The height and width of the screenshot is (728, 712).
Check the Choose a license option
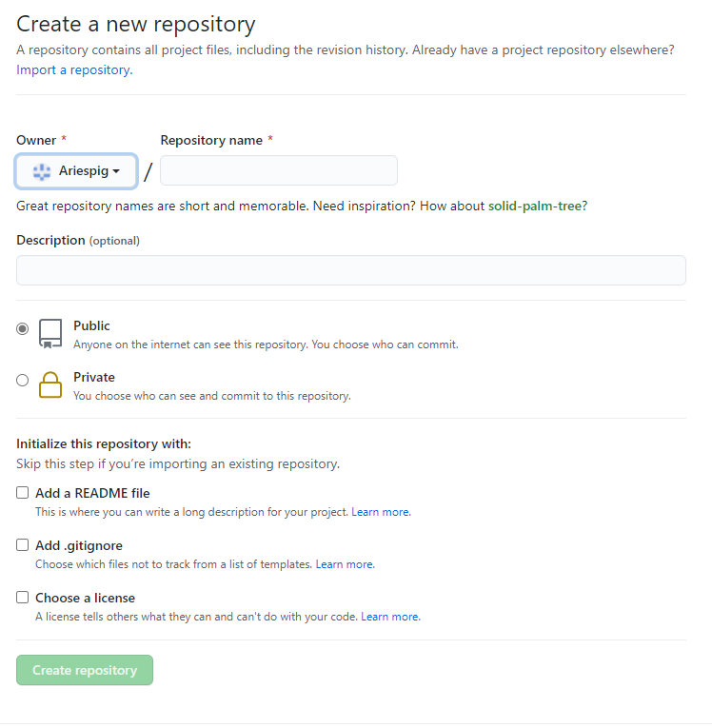tap(23, 598)
